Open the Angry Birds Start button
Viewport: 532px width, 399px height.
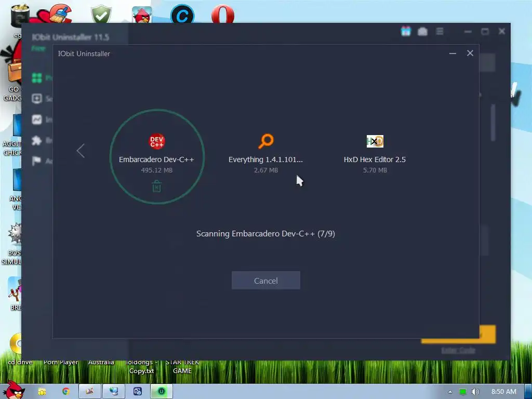(x=13, y=390)
